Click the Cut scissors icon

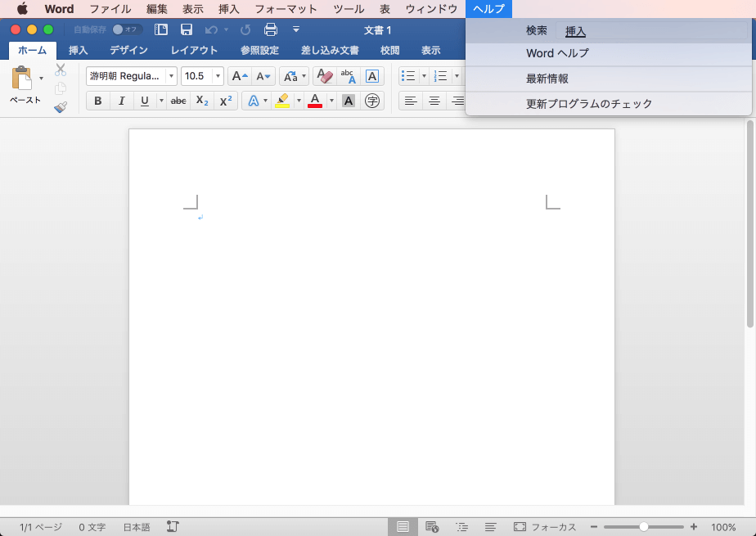point(61,70)
